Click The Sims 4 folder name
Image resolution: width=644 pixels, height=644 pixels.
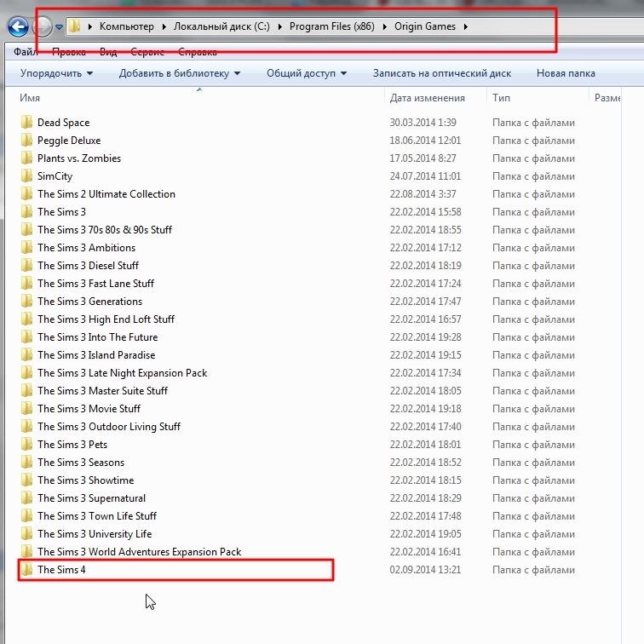pyautogui.click(x=61, y=570)
